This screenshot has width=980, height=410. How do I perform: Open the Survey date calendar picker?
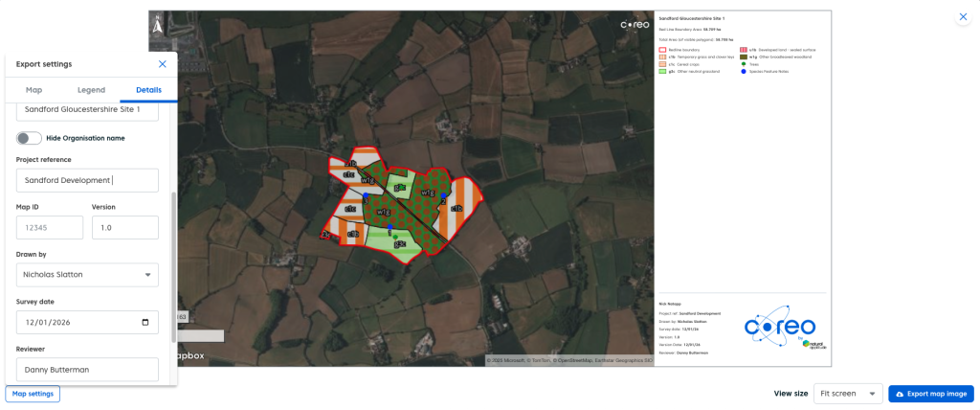[145, 323]
